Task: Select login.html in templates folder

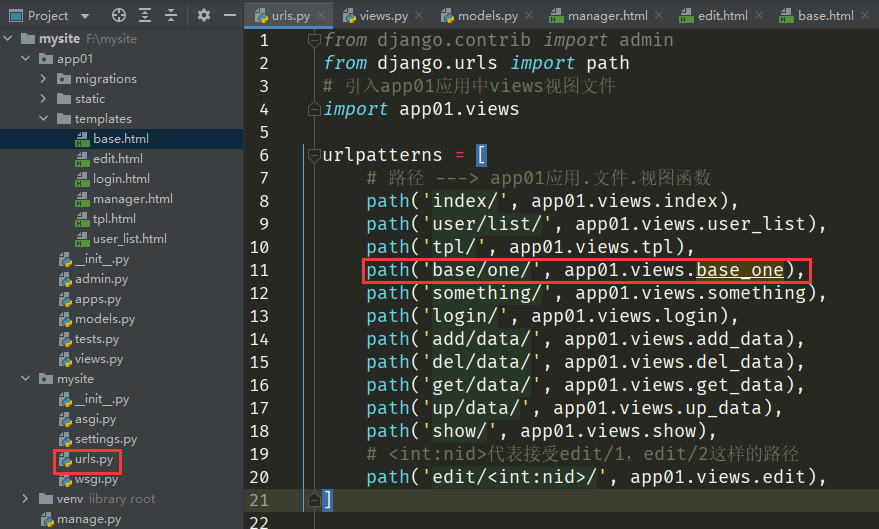Action: [x=121, y=179]
